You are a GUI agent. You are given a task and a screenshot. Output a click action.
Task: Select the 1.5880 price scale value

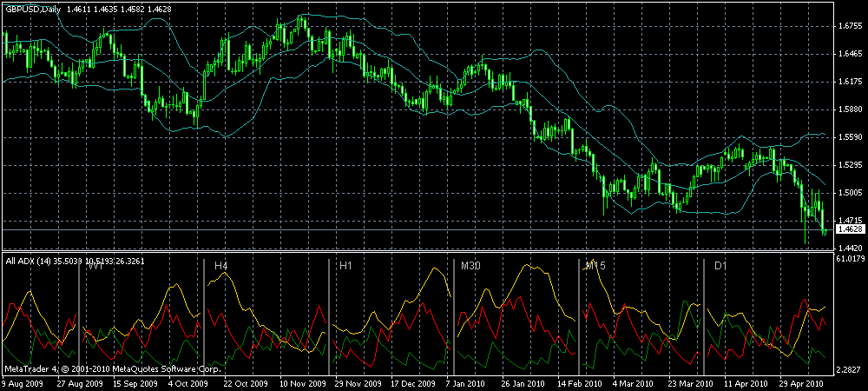point(850,109)
